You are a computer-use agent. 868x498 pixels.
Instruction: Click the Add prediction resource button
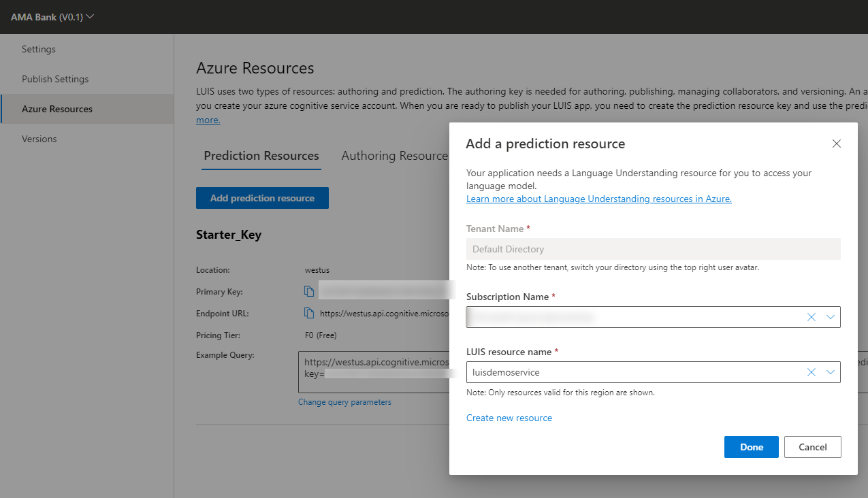262,198
